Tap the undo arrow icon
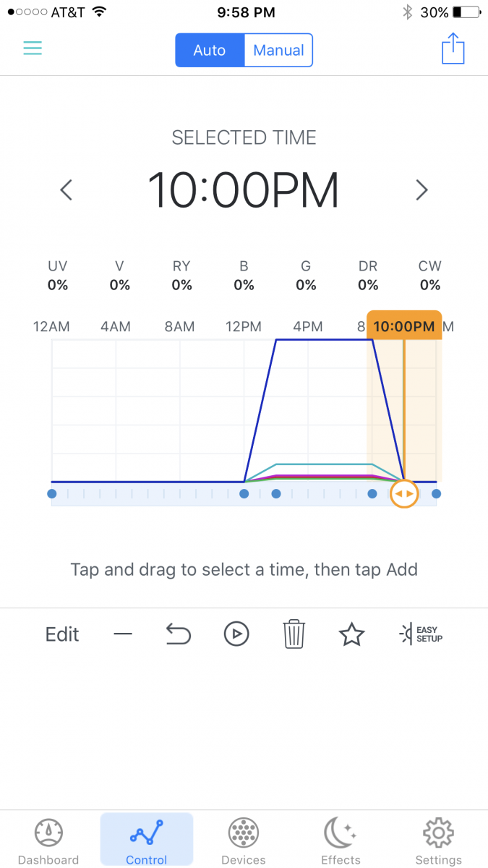 pyautogui.click(x=178, y=634)
